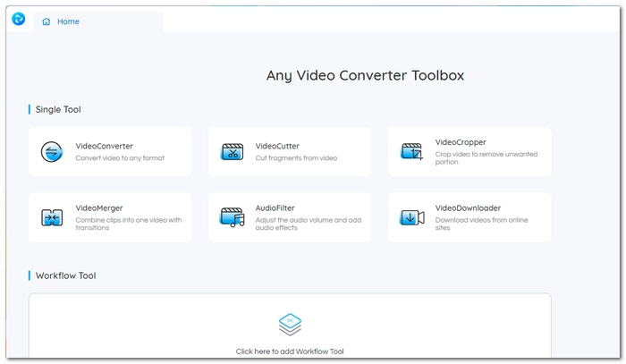Click 'Download videos from online sites' text

point(481,224)
